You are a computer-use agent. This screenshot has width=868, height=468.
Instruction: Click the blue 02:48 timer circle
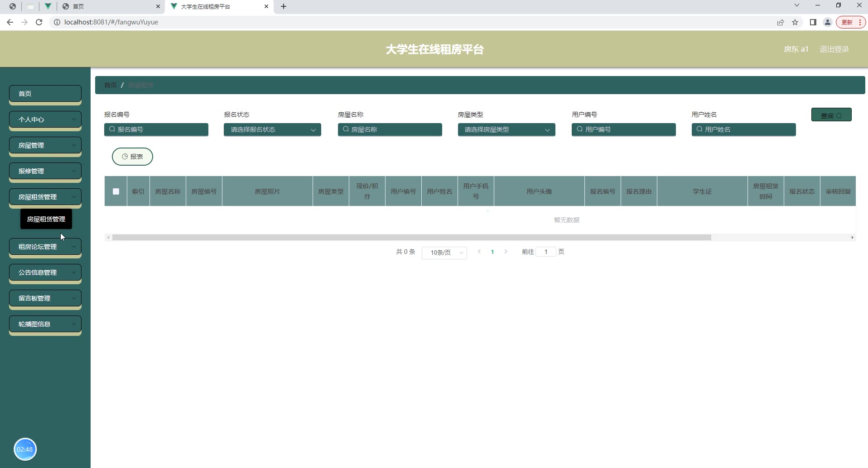pos(25,449)
